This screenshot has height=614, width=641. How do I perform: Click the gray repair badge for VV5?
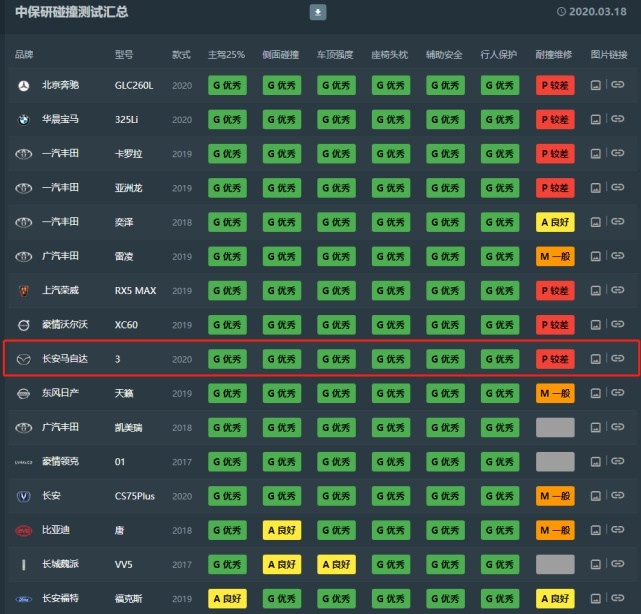[555, 565]
